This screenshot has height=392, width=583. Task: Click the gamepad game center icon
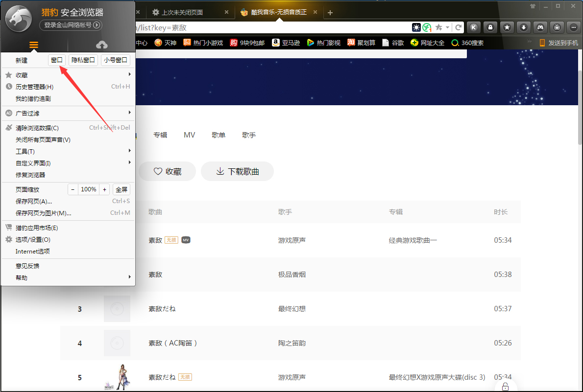click(x=540, y=27)
